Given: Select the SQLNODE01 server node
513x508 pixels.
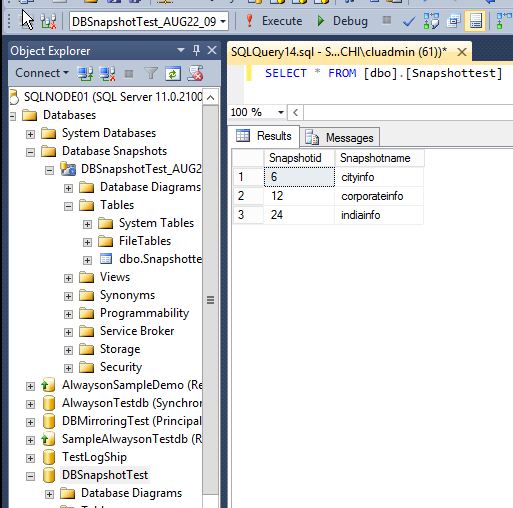Looking at the screenshot, I should click(113, 97).
